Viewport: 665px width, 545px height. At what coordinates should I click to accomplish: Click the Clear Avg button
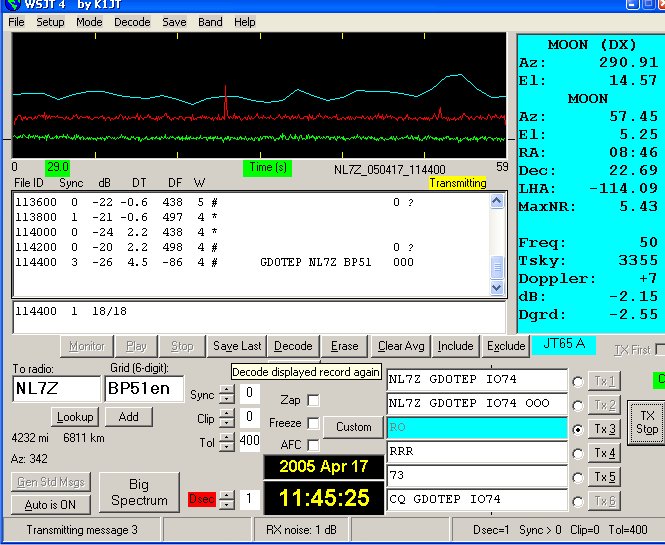click(401, 346)
